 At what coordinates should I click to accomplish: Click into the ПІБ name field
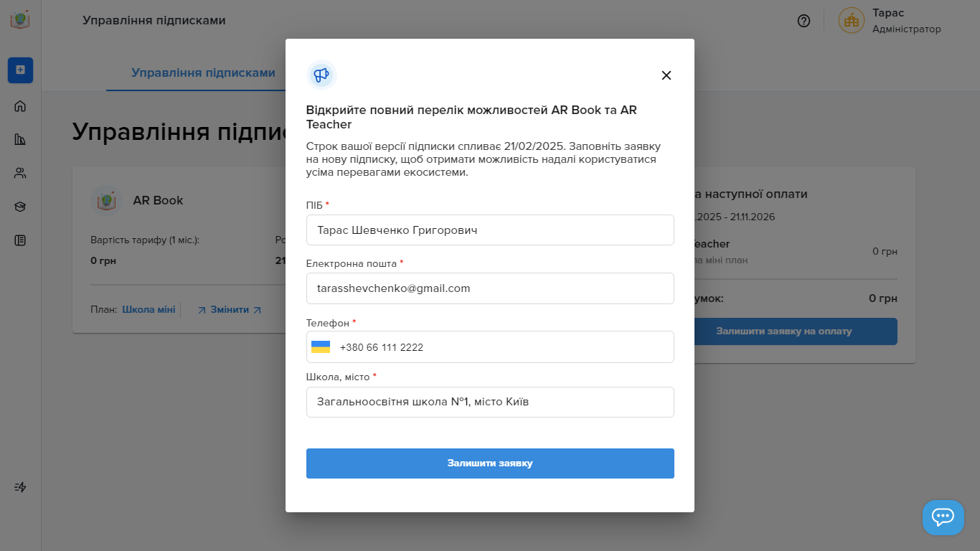[x=490, y=230]
